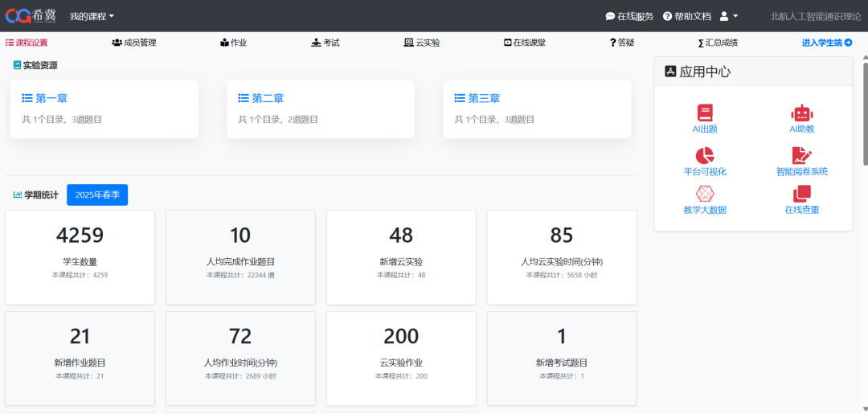Click the 学生数量 statistics card
868x414 pixels.
[80, 257]
